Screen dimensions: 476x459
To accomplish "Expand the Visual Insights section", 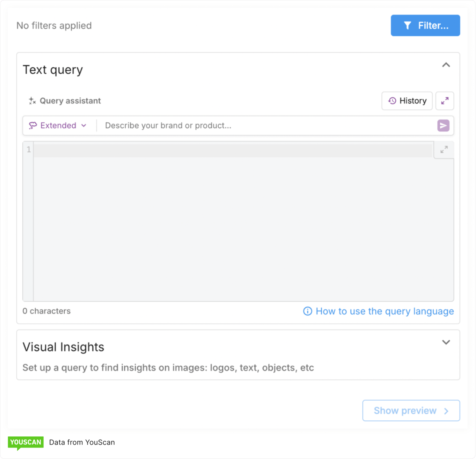I will pos(446,342).
